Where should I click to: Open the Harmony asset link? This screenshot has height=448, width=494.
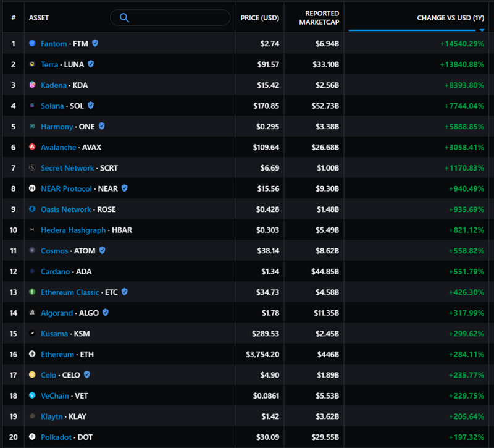pos(57,127)
